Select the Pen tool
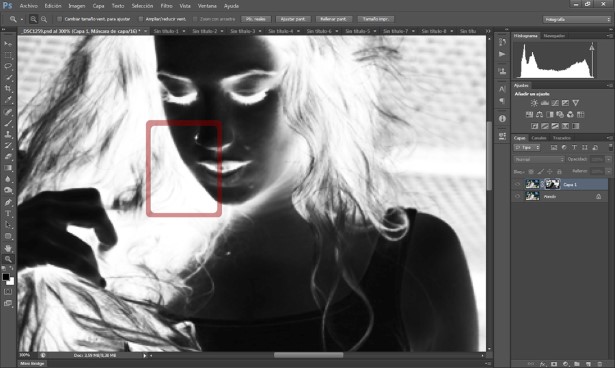Screen dimensions: 615x368 point(8,202)
